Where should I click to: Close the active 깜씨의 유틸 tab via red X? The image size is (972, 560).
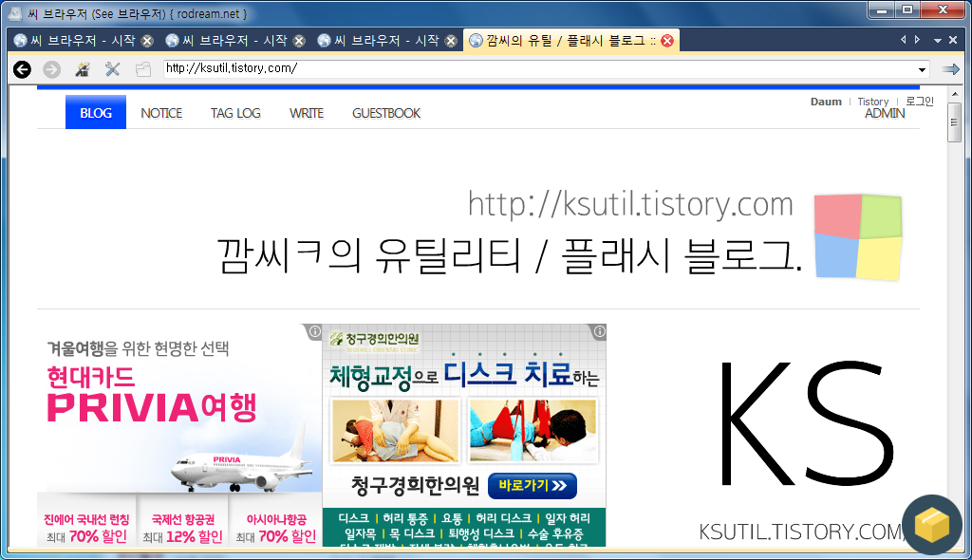point(667,41)
